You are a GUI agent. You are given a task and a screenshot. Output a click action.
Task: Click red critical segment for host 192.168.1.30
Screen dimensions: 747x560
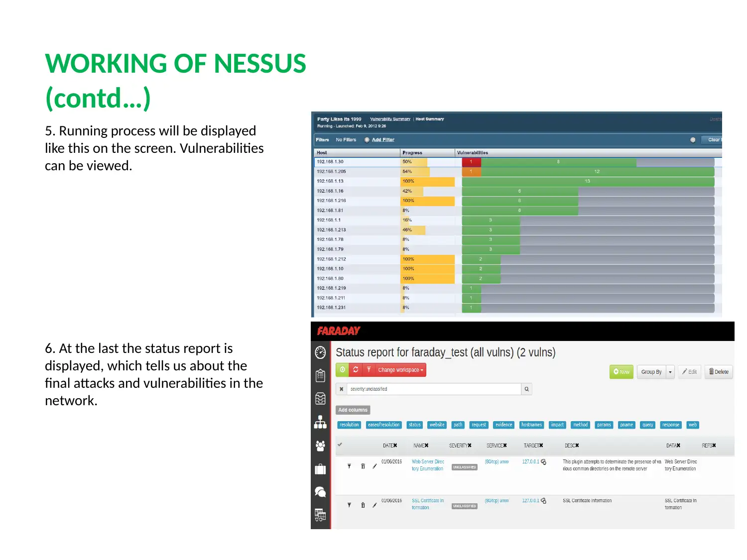[x=471, y=162]
